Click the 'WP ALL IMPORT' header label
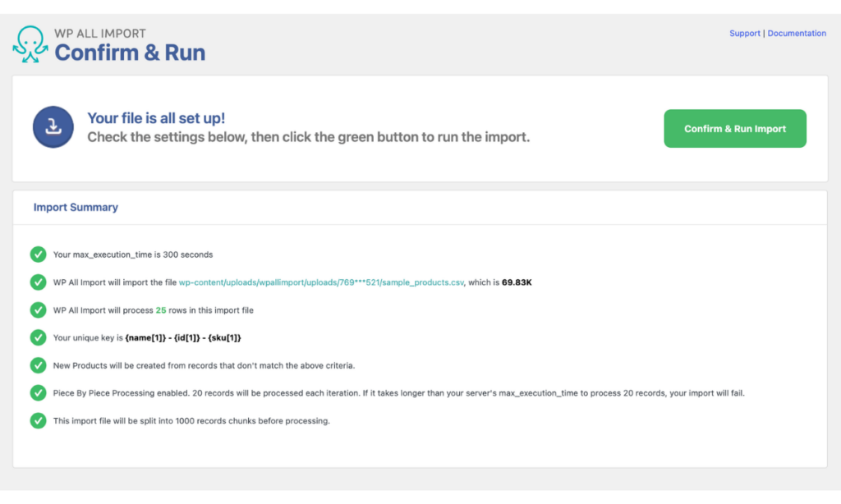 tap(99, 33)
